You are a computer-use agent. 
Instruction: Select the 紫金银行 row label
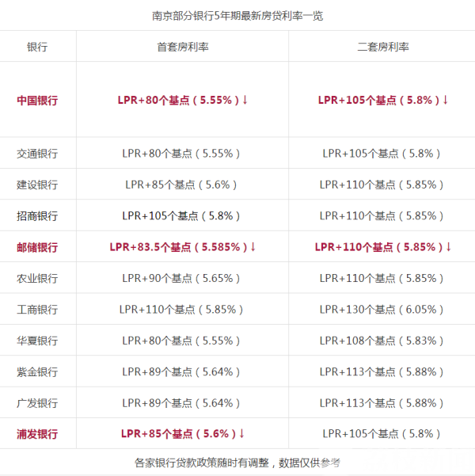coord(37,371)
